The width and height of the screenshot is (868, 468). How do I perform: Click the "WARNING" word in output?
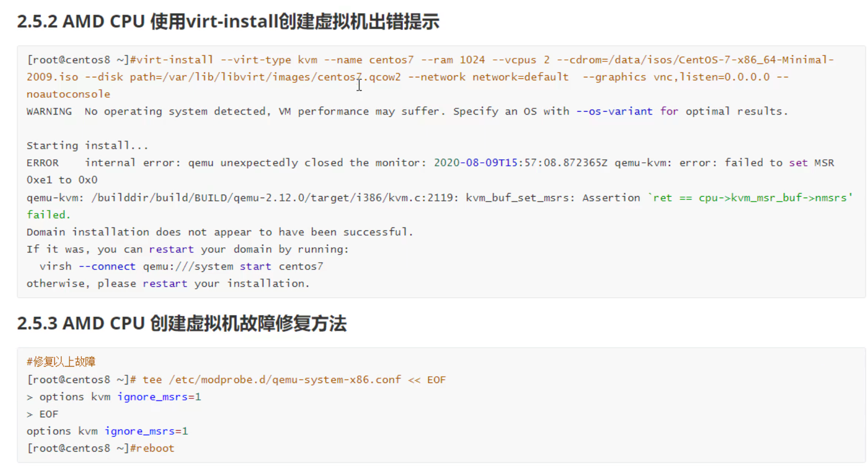tap(49, 112)
